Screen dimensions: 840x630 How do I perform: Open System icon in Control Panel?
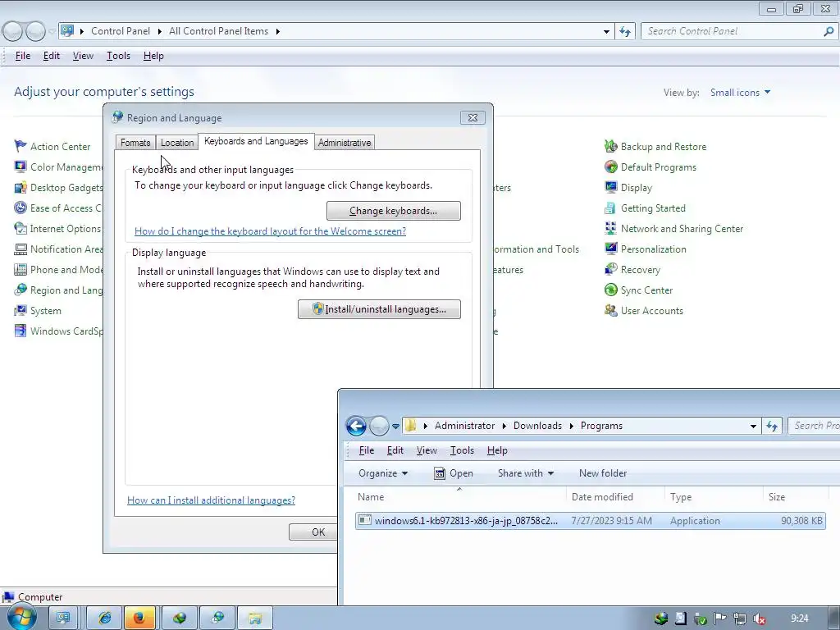tap(21, 310)
